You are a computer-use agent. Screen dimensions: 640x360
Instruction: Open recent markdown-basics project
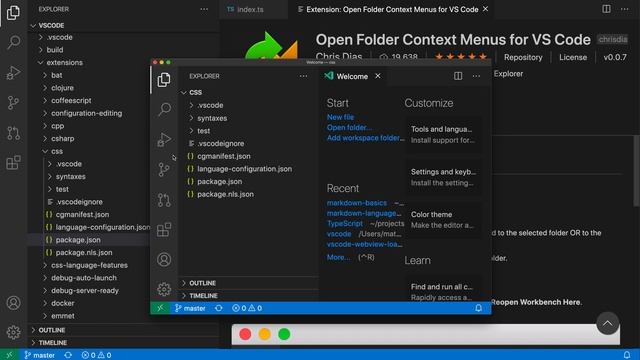click(x=357, y=203)
